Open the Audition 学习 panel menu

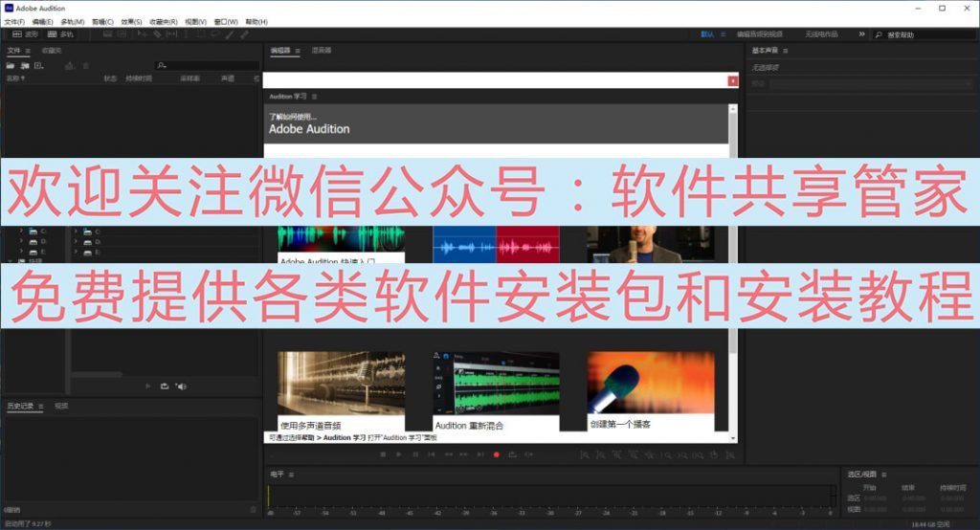tap(314, 97)
